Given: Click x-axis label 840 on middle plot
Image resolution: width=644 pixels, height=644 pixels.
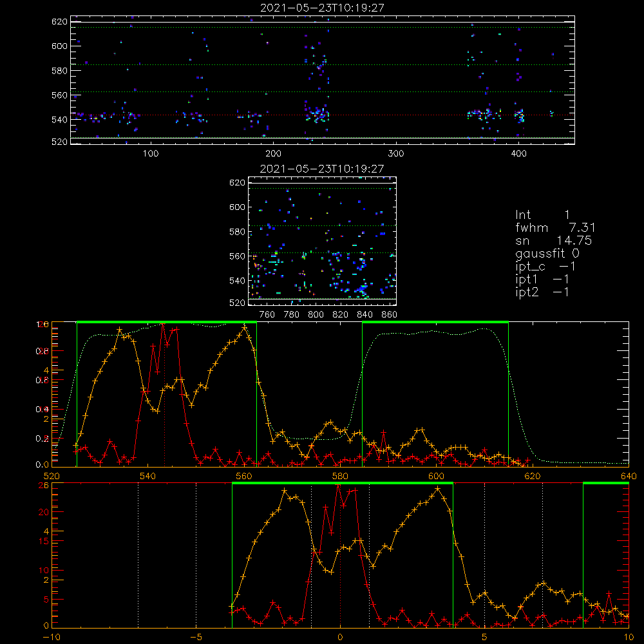Looking at the screenshot, I should click(x=365, y=315).
